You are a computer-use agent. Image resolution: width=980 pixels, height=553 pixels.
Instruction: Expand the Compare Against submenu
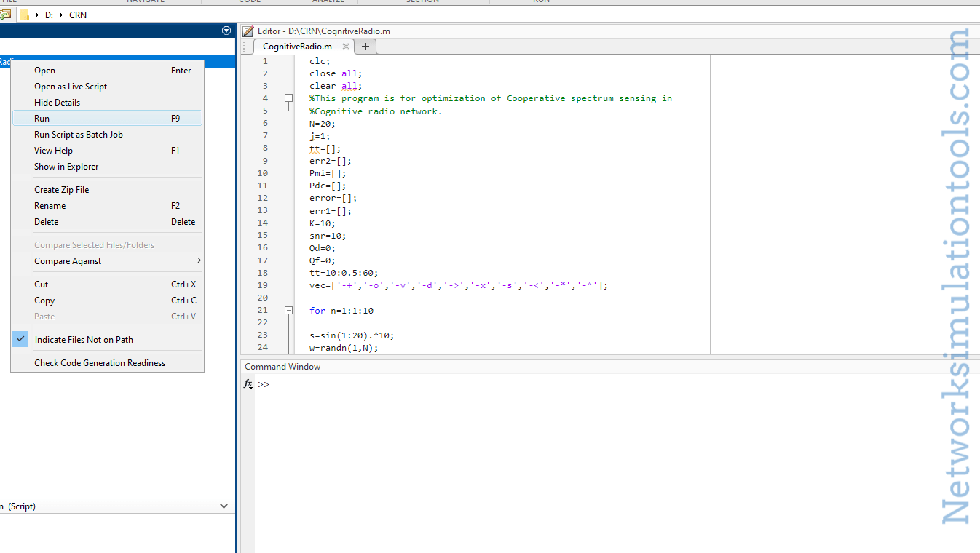tap(199, 260)
